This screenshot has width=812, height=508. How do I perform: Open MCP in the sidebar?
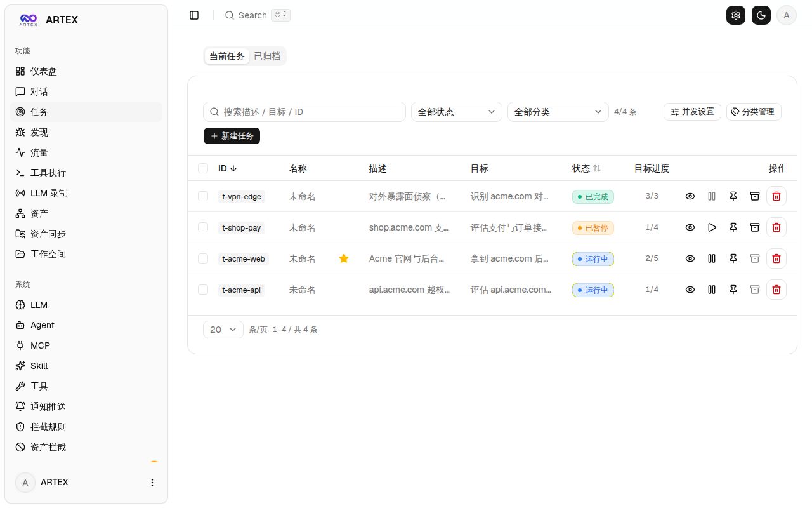click(86, 345)
